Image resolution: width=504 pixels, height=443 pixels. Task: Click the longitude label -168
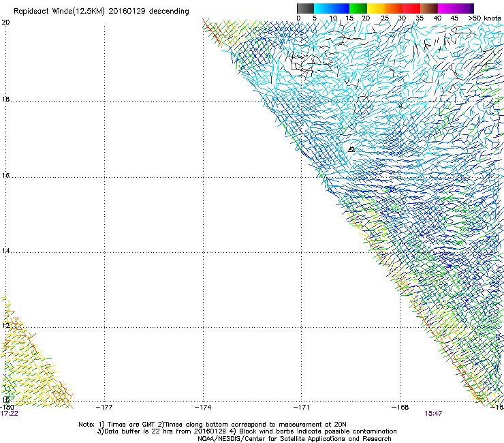coord(400,408)
